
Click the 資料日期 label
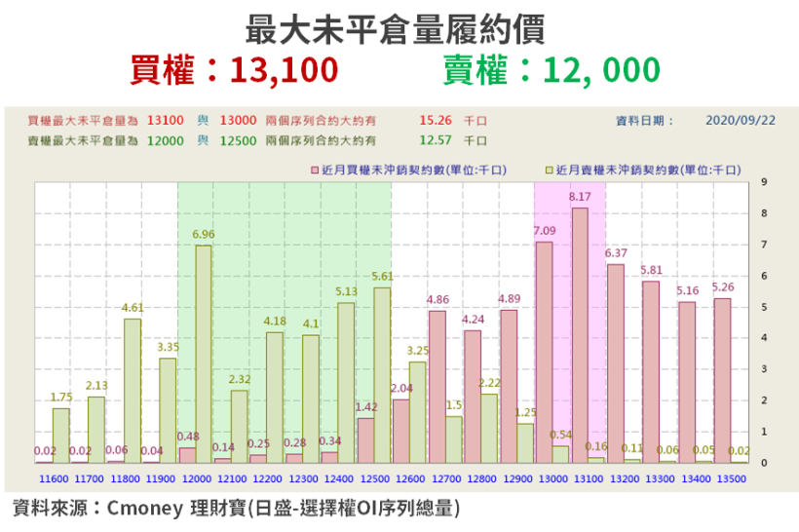(x=645, y=121)
